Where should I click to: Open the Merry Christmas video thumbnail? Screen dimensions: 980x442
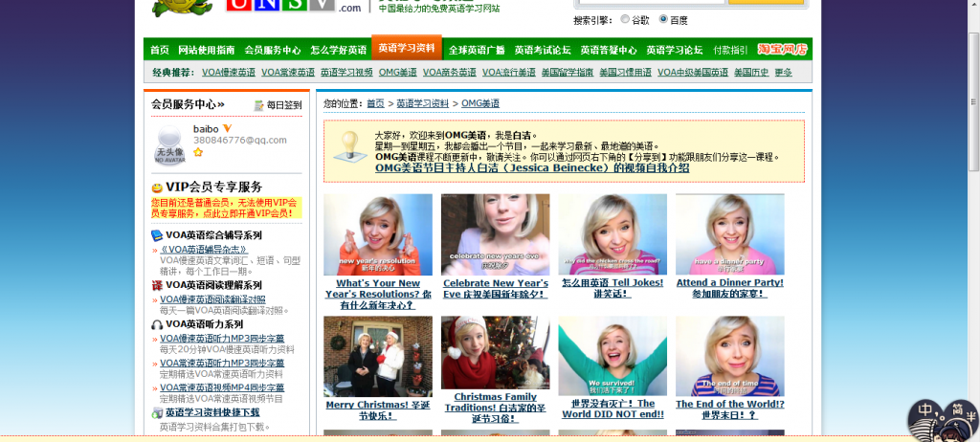pyautogui.click(x=378, y=356)
